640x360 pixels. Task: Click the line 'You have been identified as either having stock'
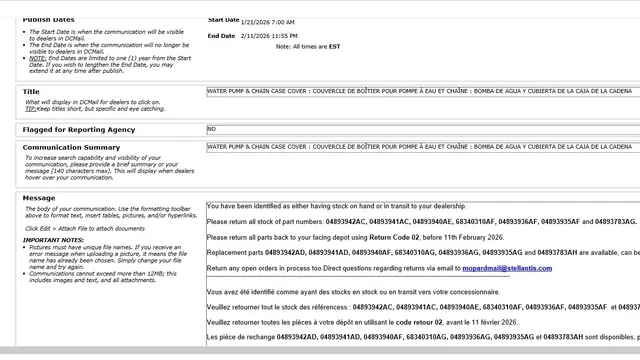336,206
